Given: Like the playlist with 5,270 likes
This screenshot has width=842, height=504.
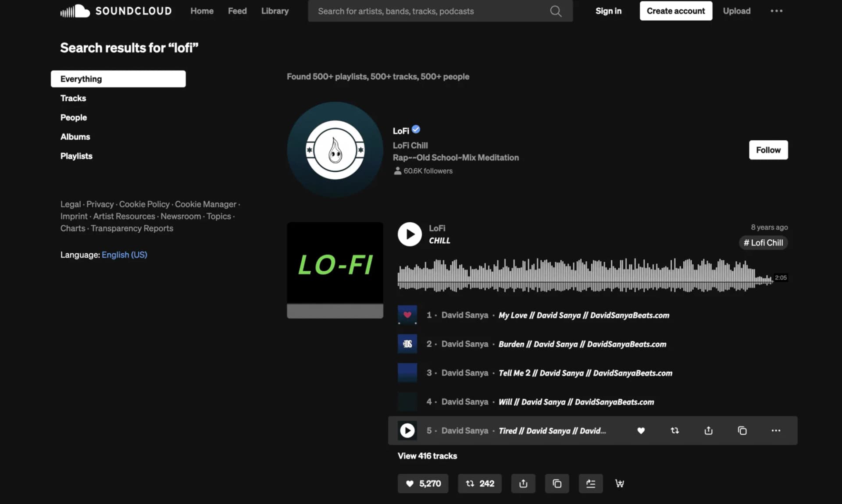Looking at the screenshot, I should pyautogui.click(x=423, y=483).
